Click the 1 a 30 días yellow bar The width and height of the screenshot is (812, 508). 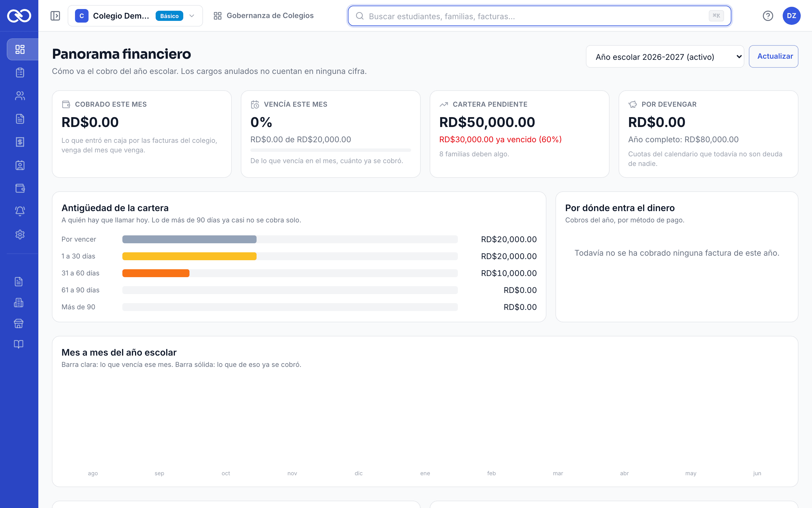click(189, 256)
